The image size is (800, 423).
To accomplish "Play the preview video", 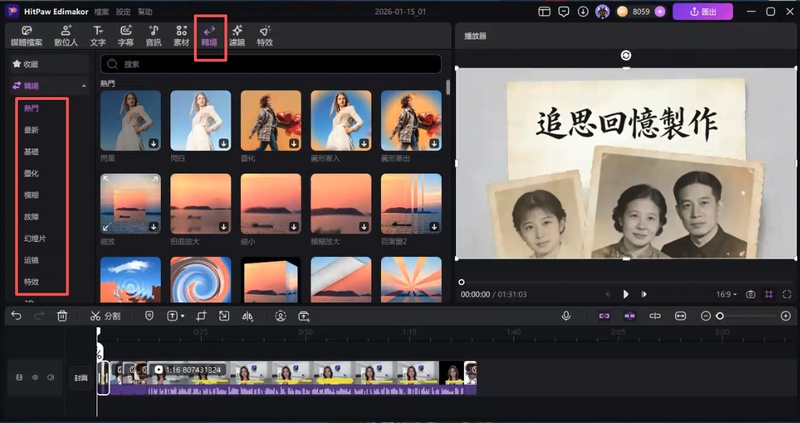I will [626, 294].
